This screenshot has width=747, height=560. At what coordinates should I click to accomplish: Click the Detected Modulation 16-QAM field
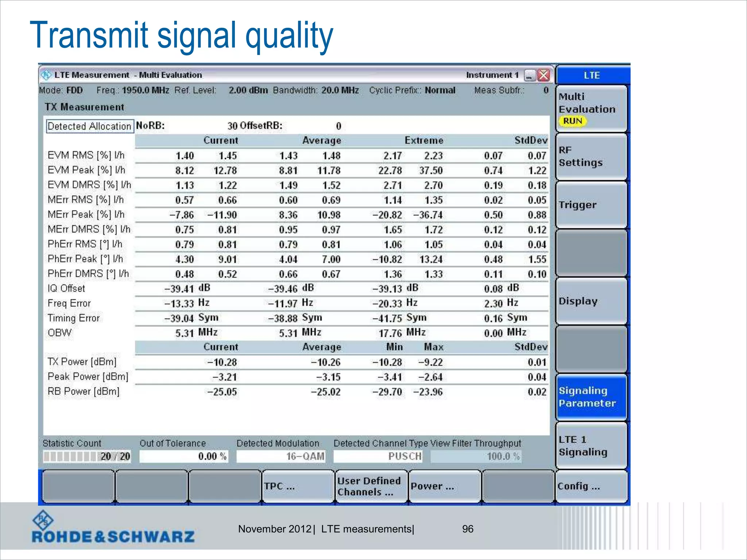(281, 456)
